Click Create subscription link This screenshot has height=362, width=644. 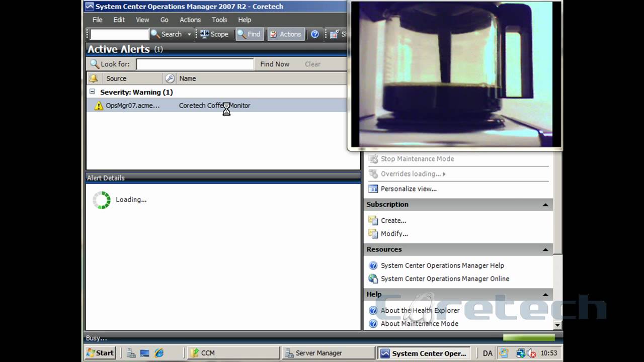pyautogui.click(x=393, y=221)
